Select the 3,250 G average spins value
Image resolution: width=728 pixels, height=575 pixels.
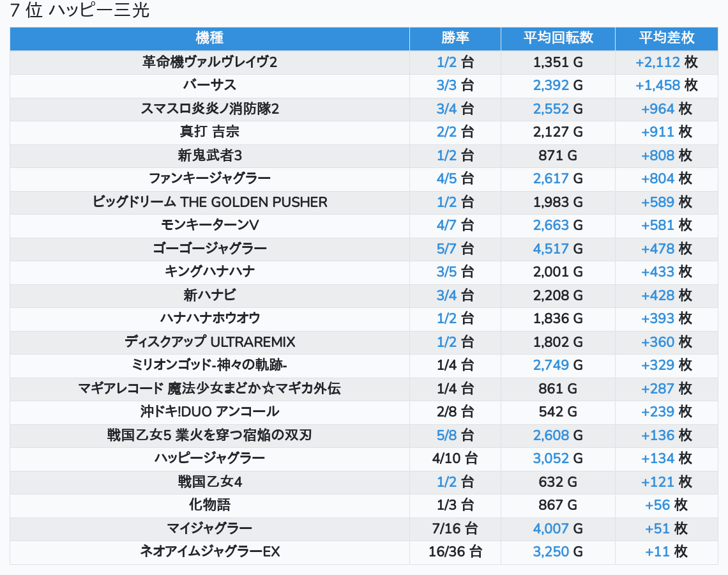(558, 552)
